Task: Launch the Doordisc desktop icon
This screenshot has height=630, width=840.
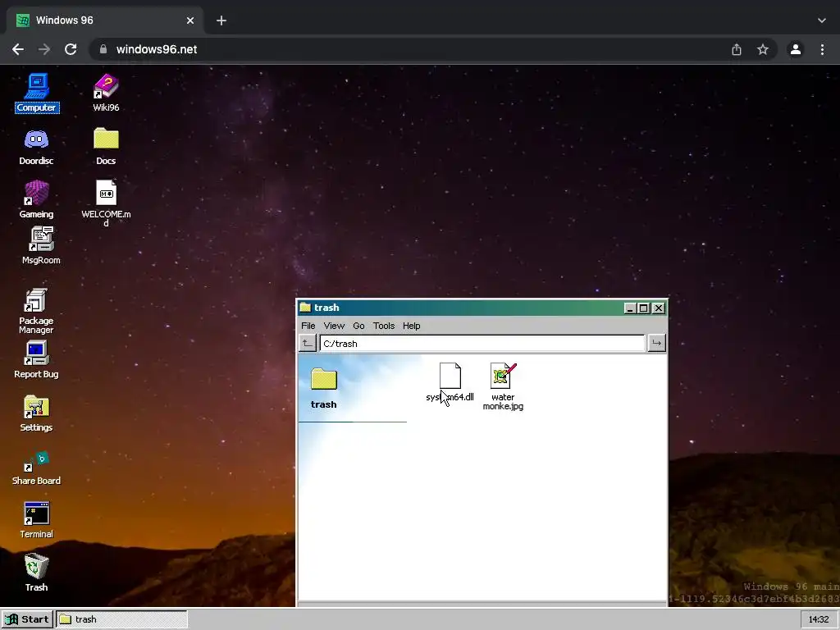Action: point(36,146)
